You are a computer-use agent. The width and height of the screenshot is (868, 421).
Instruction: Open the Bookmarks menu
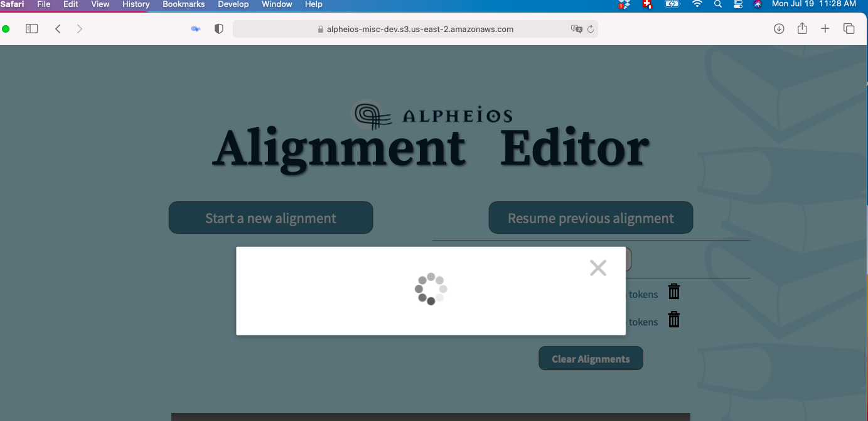pyautogui.click(x=183, y=4)
